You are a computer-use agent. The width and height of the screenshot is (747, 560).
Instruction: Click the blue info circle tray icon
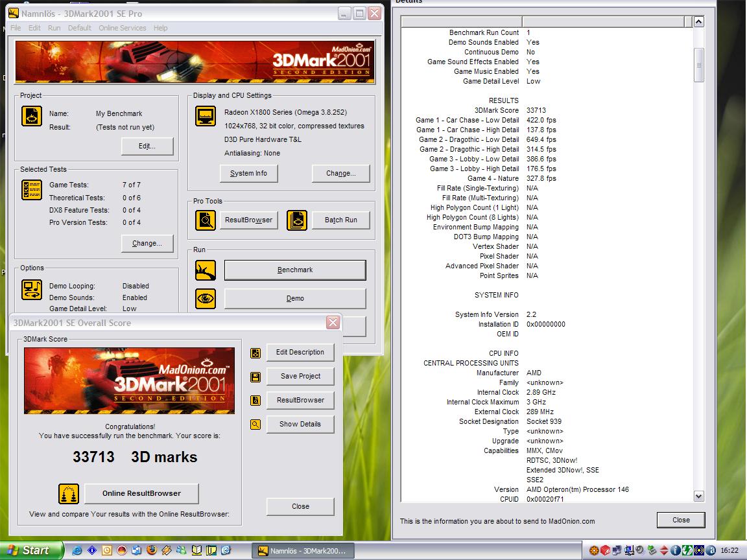[x=675, y=550]
